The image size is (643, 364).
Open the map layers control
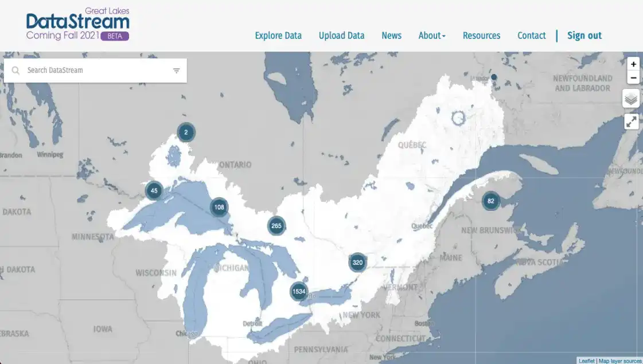click(x=631, y=99)
